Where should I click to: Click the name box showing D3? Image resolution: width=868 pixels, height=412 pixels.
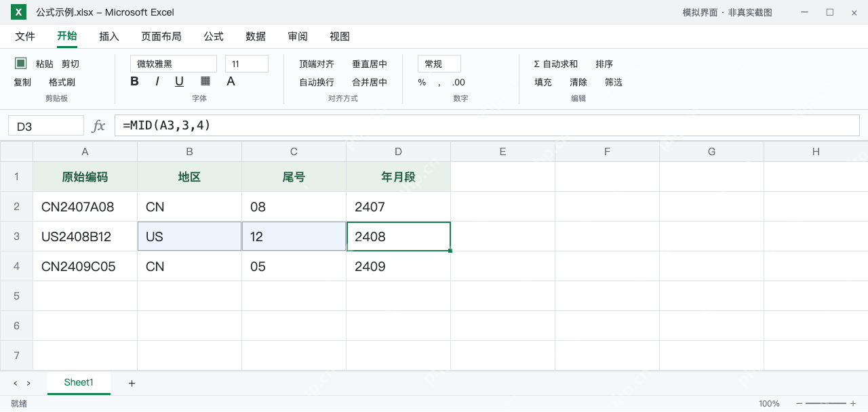(46, 126)
